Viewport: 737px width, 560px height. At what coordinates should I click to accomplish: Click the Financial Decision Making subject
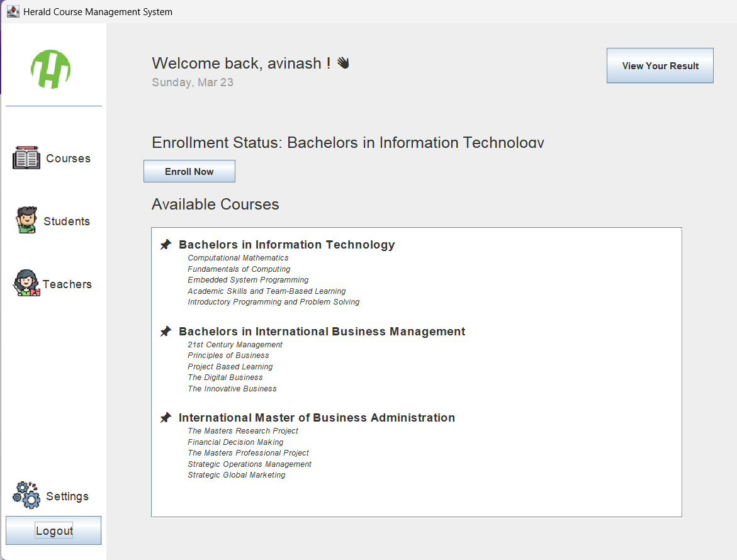[235, 442]
